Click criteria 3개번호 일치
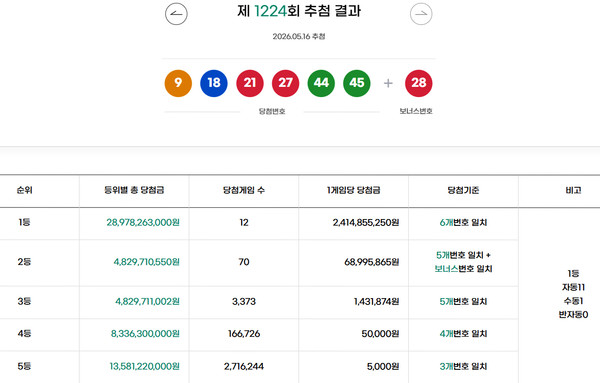 tap(463, 366)
